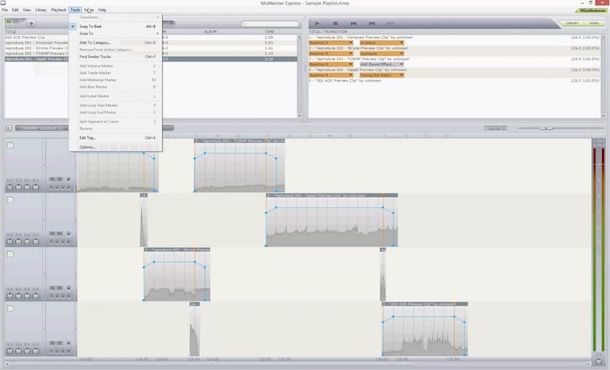Screen dimensions: 610x370
Task: Open the transition type dropdown under playlist track 1
Action: (331, 43)
